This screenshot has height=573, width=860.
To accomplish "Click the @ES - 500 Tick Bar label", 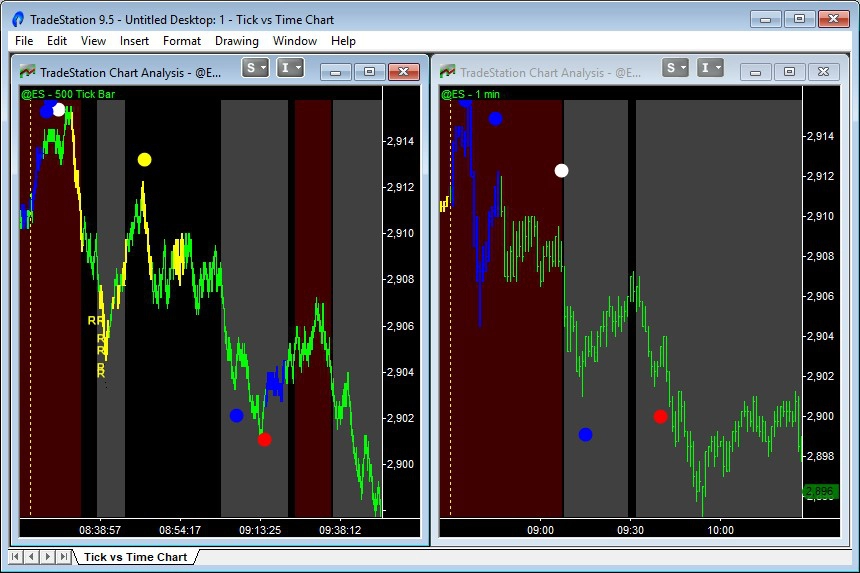I will (68, 94).
